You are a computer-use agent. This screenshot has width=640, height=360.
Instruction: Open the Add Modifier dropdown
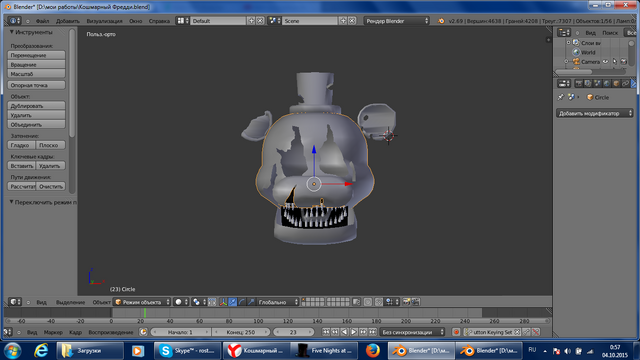coord(595,113)
